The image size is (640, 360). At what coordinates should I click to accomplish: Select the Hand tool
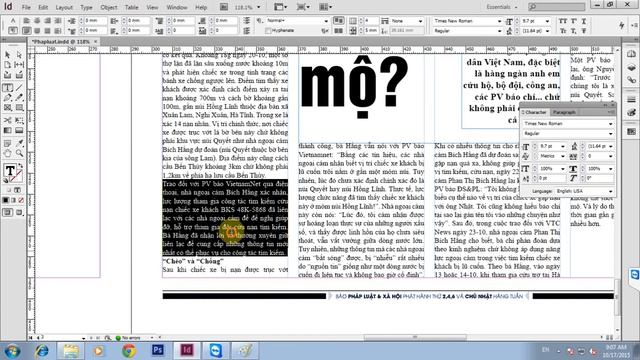coord(8,153)
